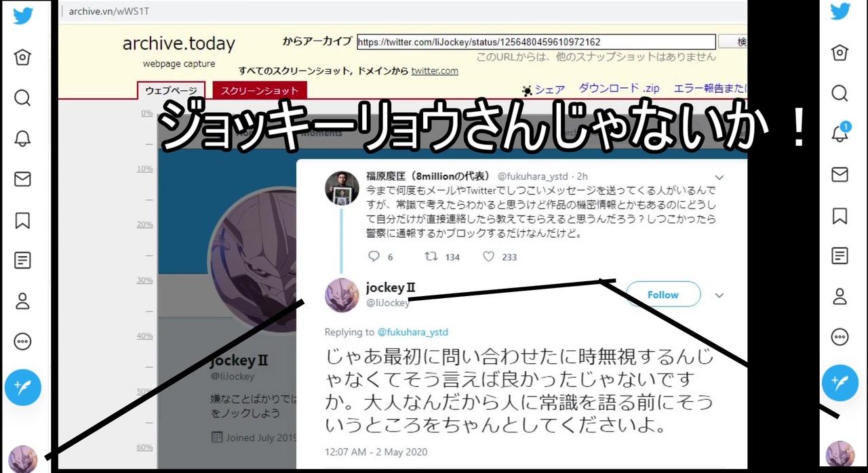
Task: Click reply icon under fukuhara tweet
Action: pyautogui.click(x=374, y=257)
